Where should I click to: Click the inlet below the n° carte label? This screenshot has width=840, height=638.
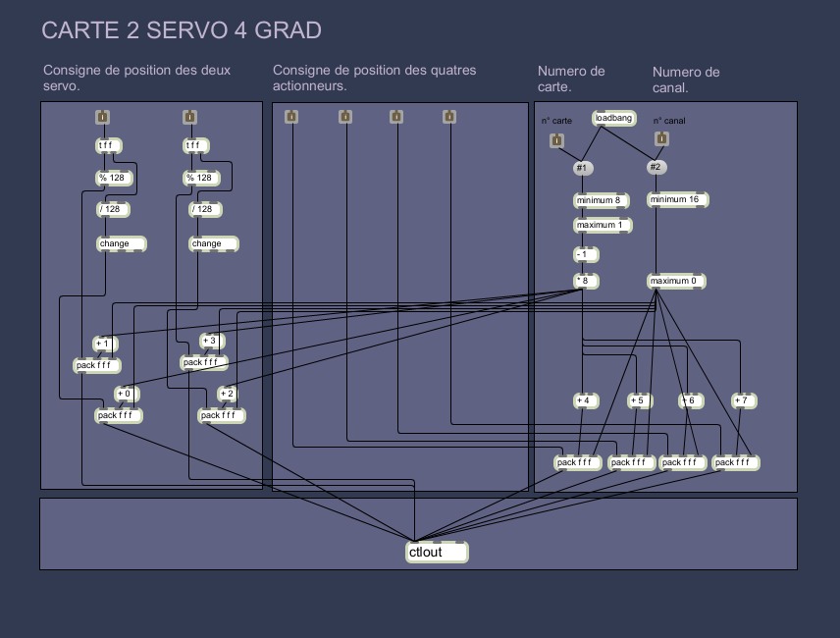coord(556,141)
